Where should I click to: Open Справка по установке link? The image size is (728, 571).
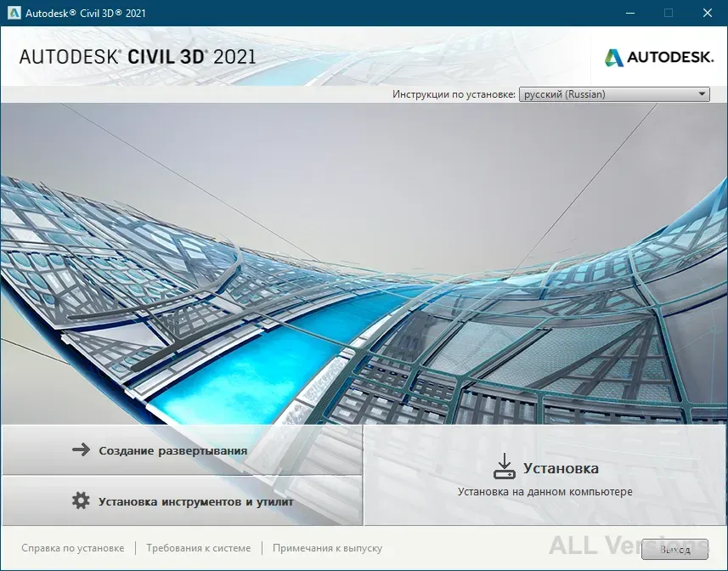(73, 548)
